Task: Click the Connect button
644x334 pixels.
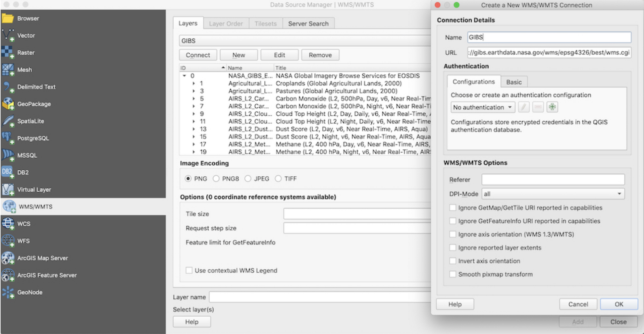Action: 198,55
